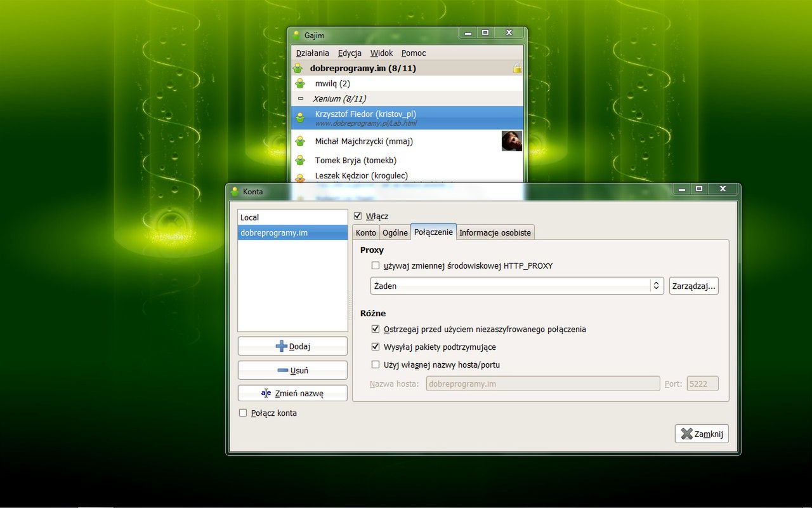Select mwilq (2) contact row
Viewport: 812px width, 508px height.
click(408, 84)
